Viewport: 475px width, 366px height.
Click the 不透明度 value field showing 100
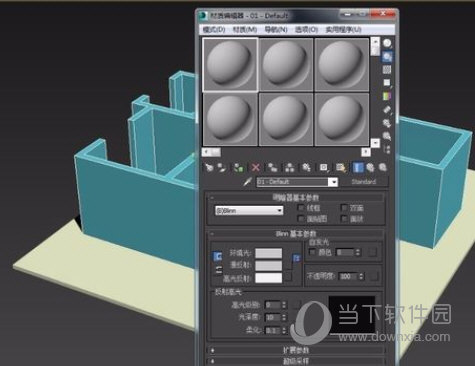[x=349, y=276]
